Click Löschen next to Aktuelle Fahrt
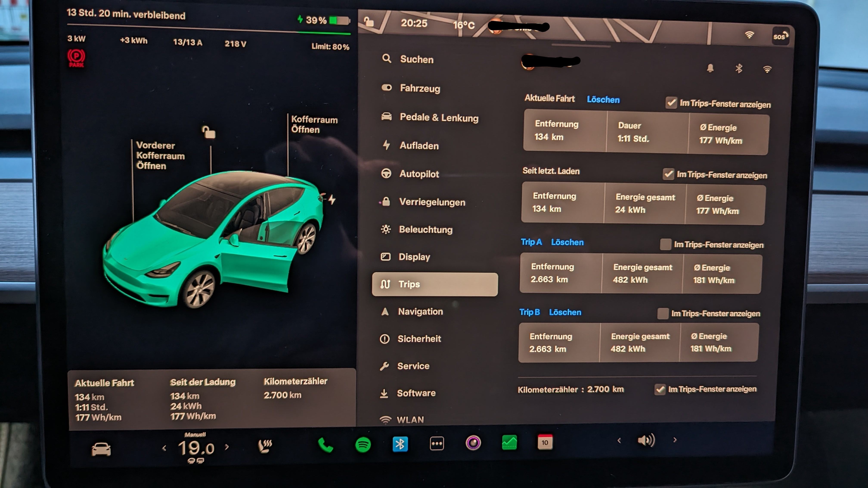 603,100
